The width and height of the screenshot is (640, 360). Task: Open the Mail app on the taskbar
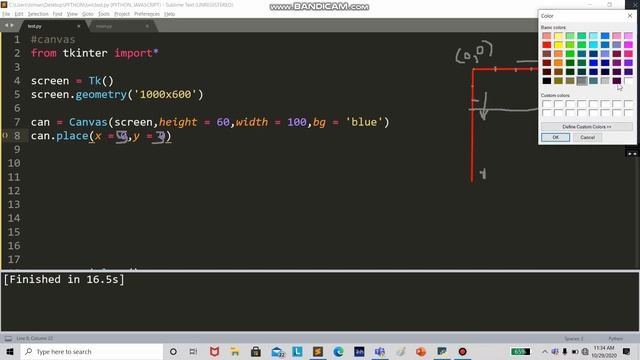(x=278, y=351)
